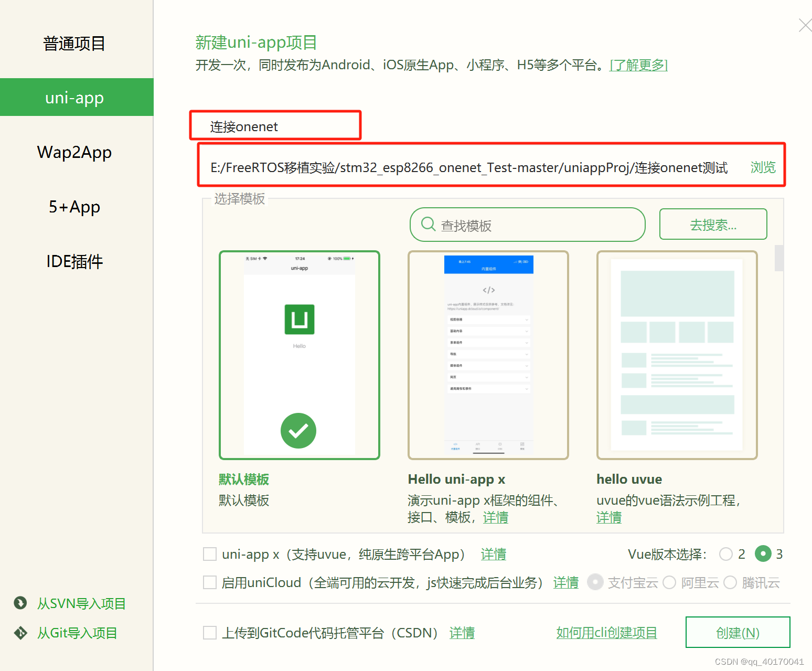Select the hello uvue template thumbnail
Screen dimensions: 812x671
click(677, 355)
